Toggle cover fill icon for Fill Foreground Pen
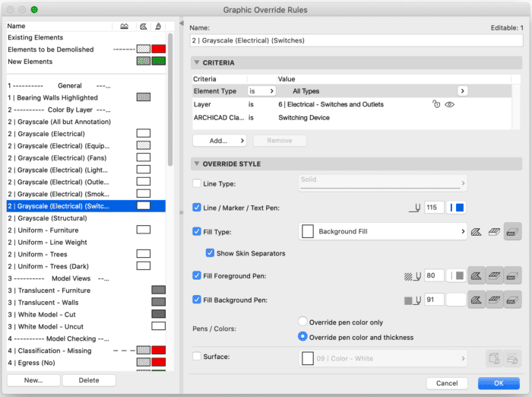 tap(494, 276)
